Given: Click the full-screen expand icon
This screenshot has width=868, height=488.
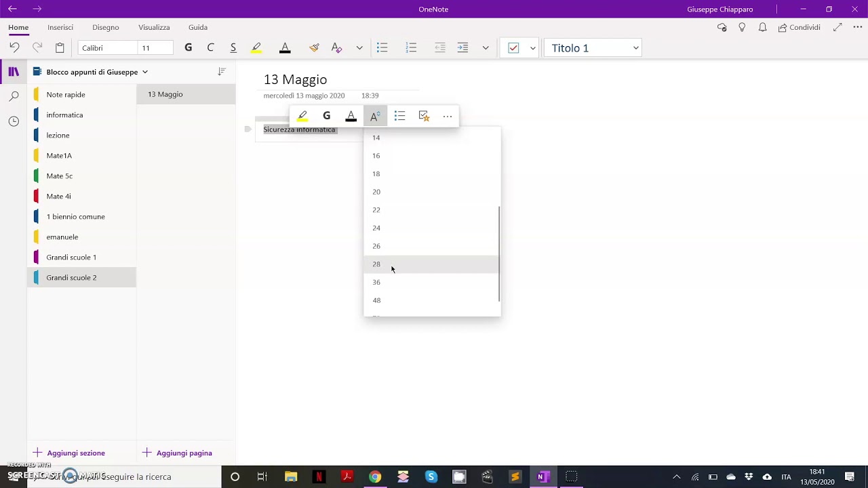Looking at the screenshot, I should point(837,27).
